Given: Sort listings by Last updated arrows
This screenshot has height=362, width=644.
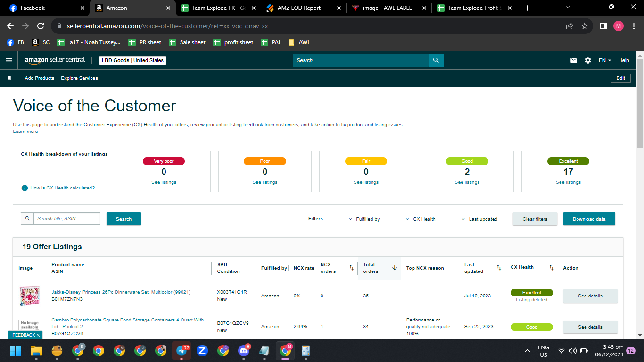Looking at the screenshot, I should [x=499, y=268].
